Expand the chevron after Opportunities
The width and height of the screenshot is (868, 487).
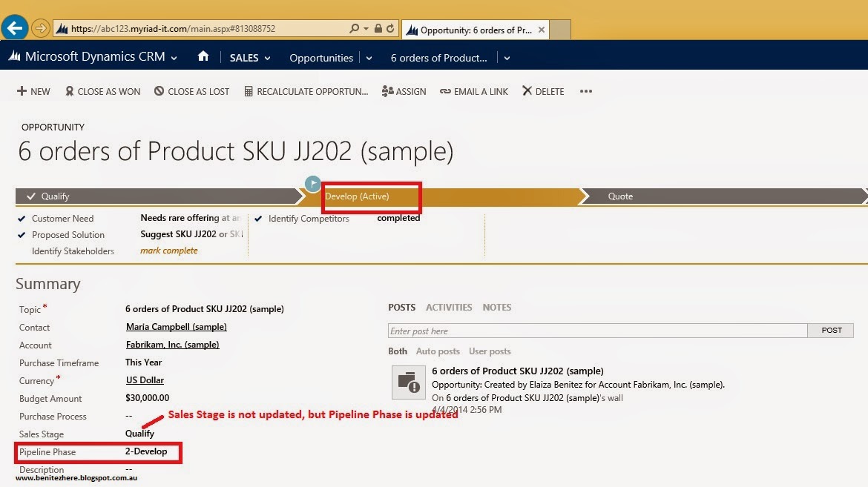click(x=369, y=58)
